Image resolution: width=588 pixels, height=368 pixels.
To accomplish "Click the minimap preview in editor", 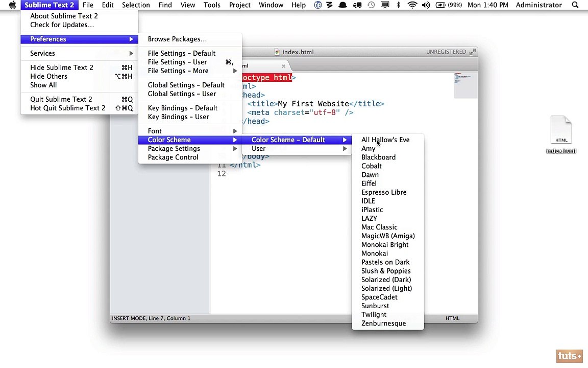I will pos(465,86).
